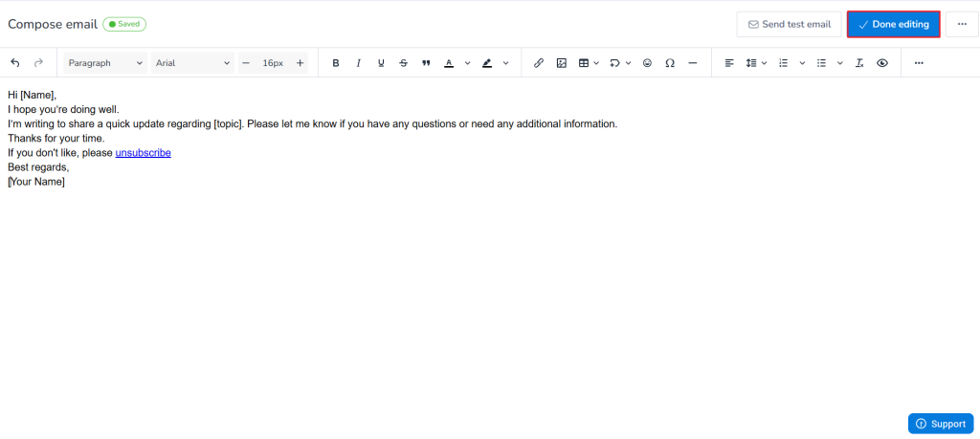Clear text formatting

click(859, 63)
